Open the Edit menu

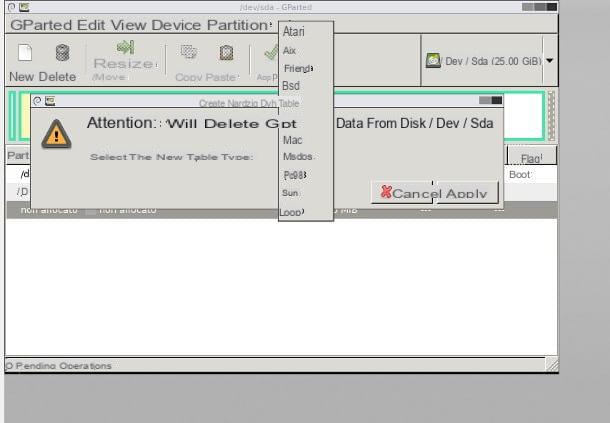pos(91,25)
